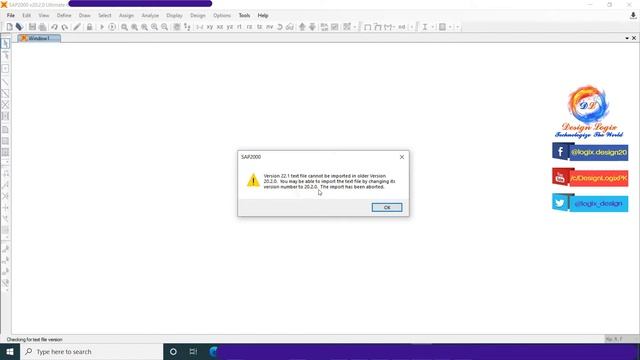Click the Move Down in list arrow
Viewport: 640px width, 360px height.
point(312,27)
